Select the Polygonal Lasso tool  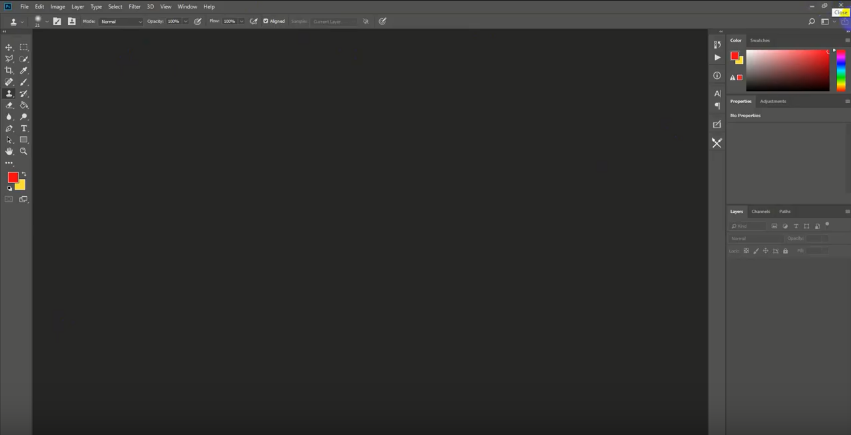coord(9,59)
